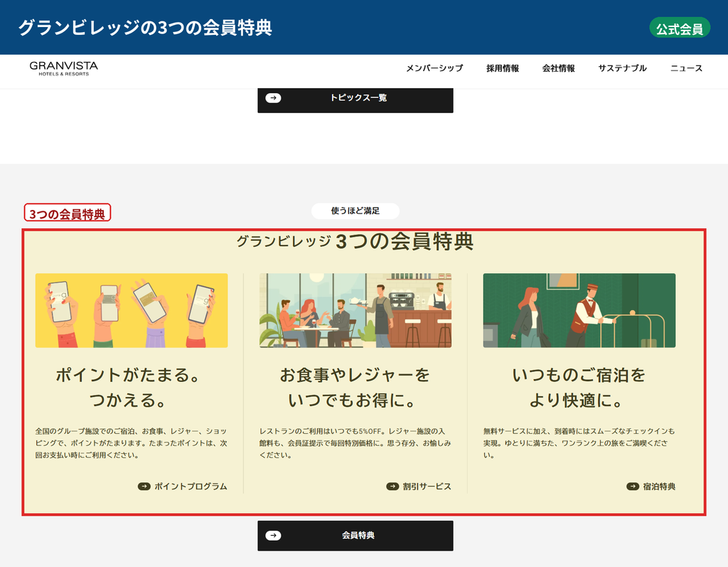The height and width of the screenshot is (567, 728).
Task: Click the トピックス一覧 button
Action: 355,100
